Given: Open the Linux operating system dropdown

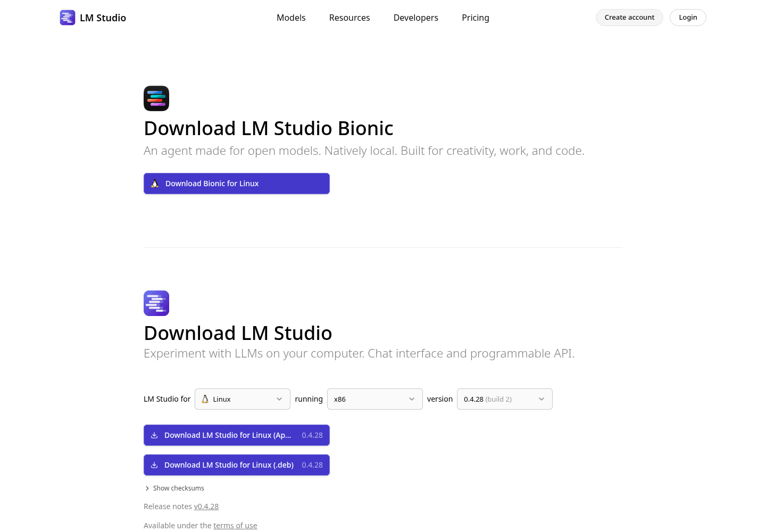Looking at the screenshot, I should point(243,399).
